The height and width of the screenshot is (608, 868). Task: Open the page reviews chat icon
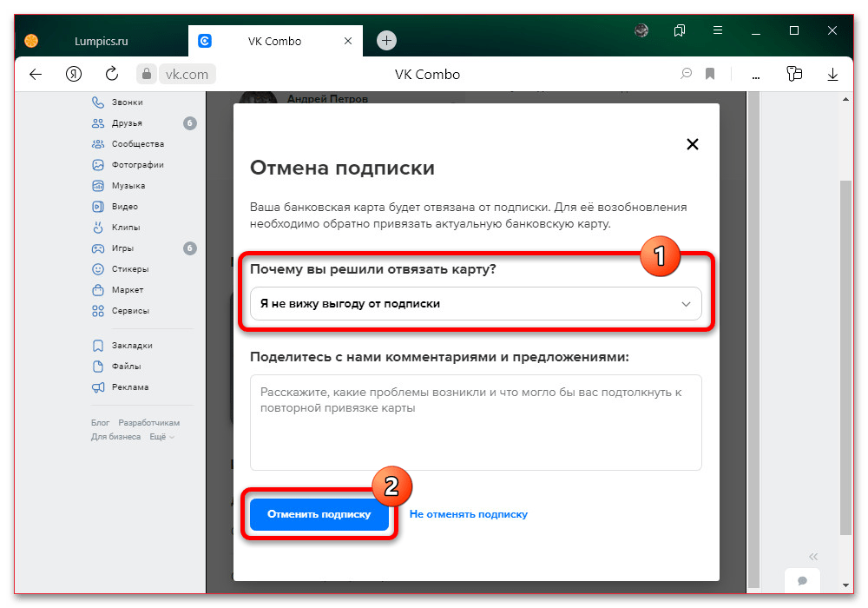point(687,74)
